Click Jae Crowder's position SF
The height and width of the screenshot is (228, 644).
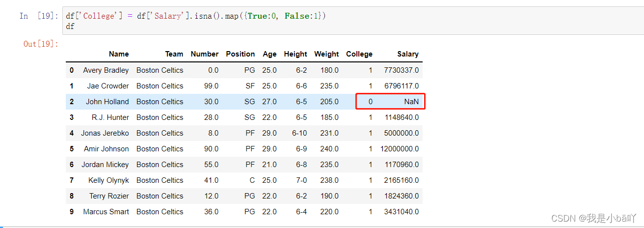(250, 86)
